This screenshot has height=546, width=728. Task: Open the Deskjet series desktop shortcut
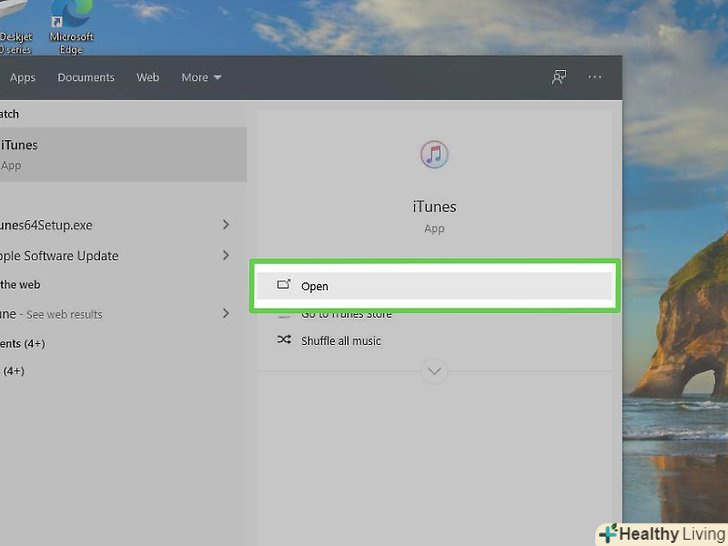tap(15, 28)
